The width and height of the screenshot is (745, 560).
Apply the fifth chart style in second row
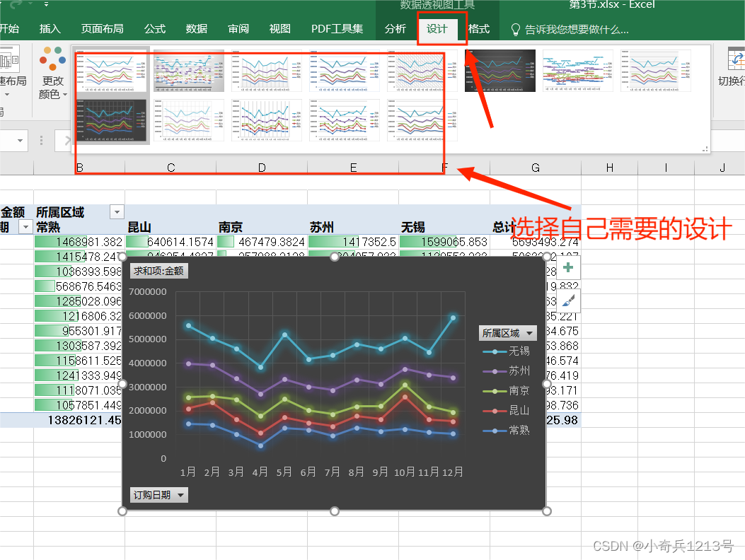tap(422, 120)
